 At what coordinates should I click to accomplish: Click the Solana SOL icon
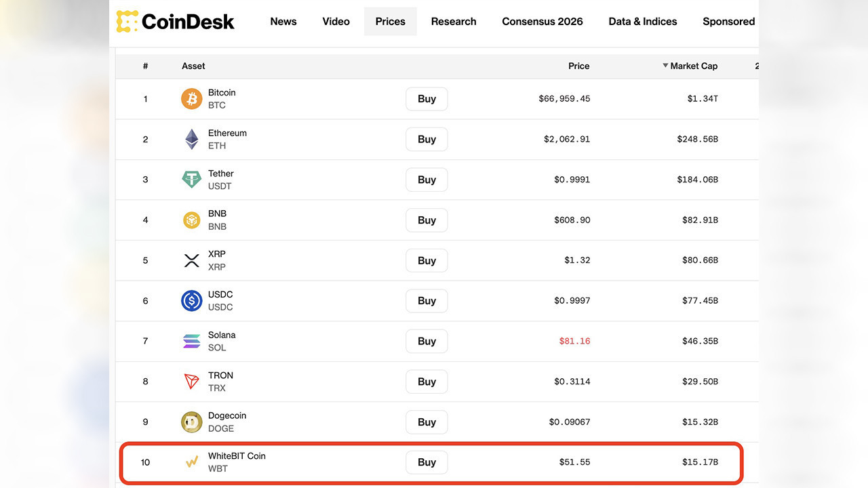click(191, 341)
